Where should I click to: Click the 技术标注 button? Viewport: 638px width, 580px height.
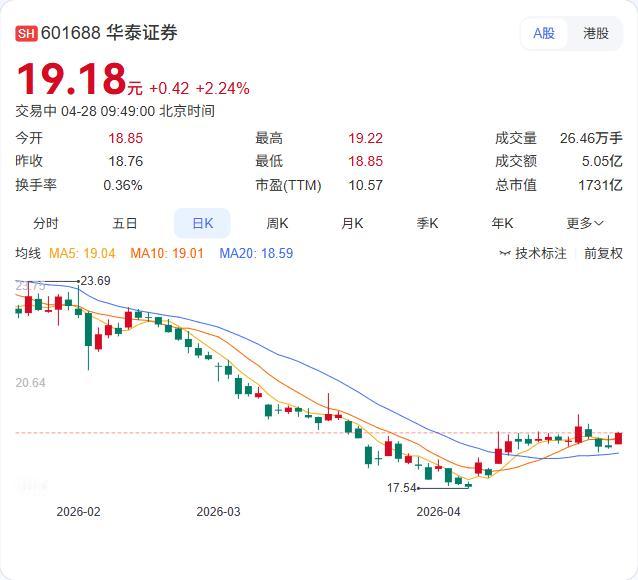[x=533, y=254]
